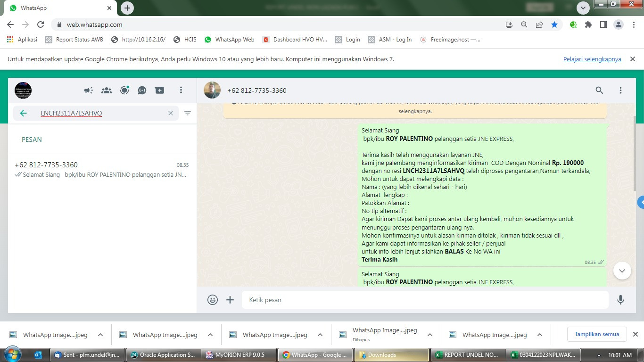Click phone number in the chat header

coord(257,90)
